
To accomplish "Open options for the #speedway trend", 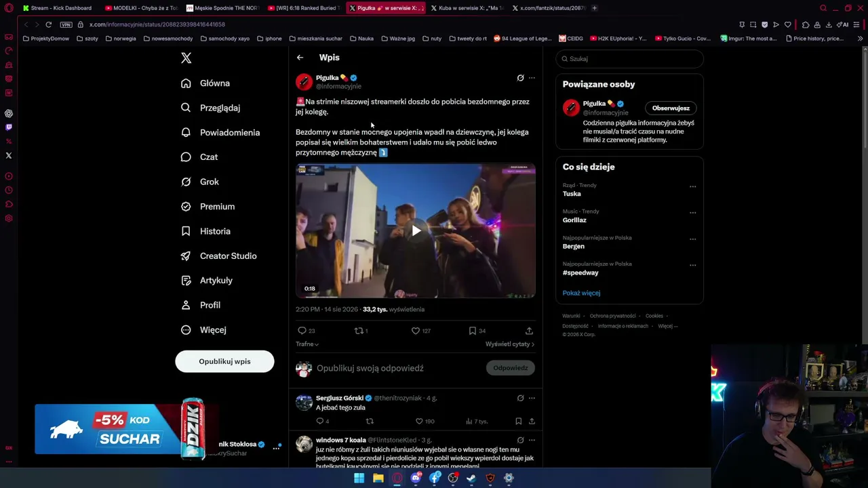I will pyautogui.click(x=692, y=266).
